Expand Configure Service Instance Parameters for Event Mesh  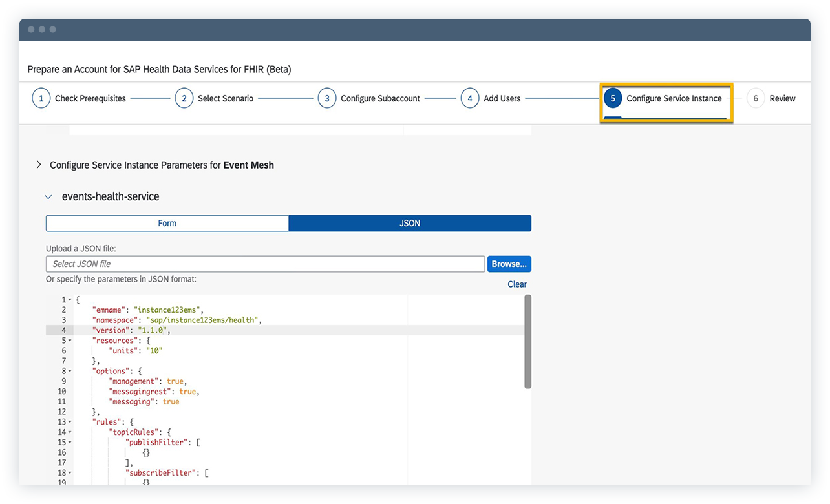click(38, 165)
